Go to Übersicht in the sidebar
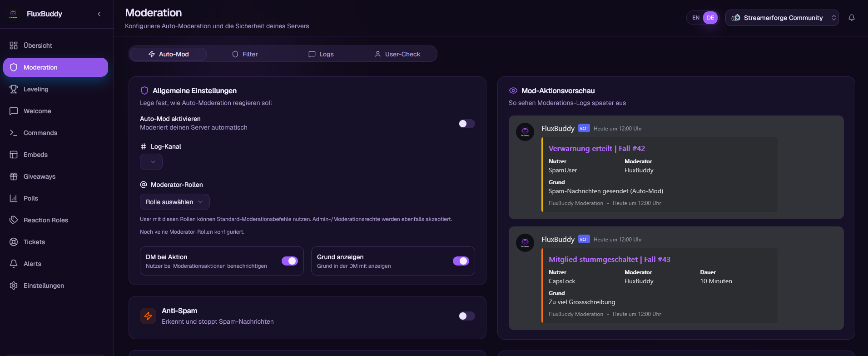This screenshot has height=356, width=868. tap(55, 45)
